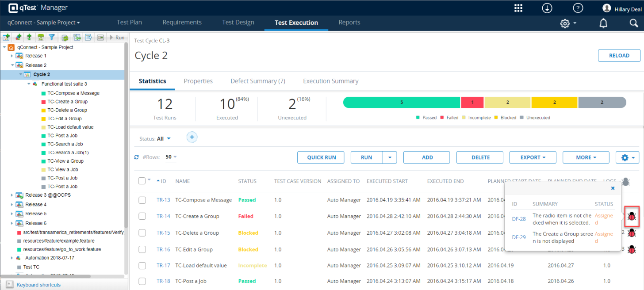Tick the checkbox beside TR-16
This screenshot has height=290, width=644.
click(142, 249)
